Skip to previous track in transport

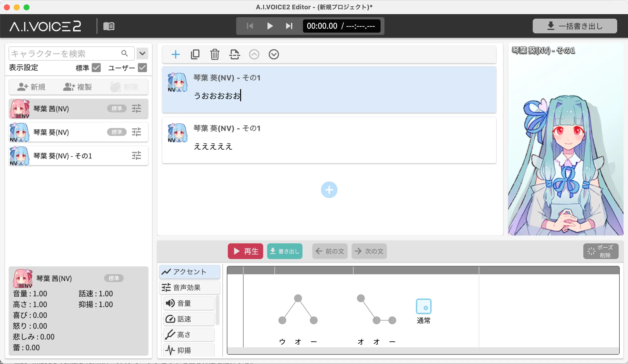250,26
